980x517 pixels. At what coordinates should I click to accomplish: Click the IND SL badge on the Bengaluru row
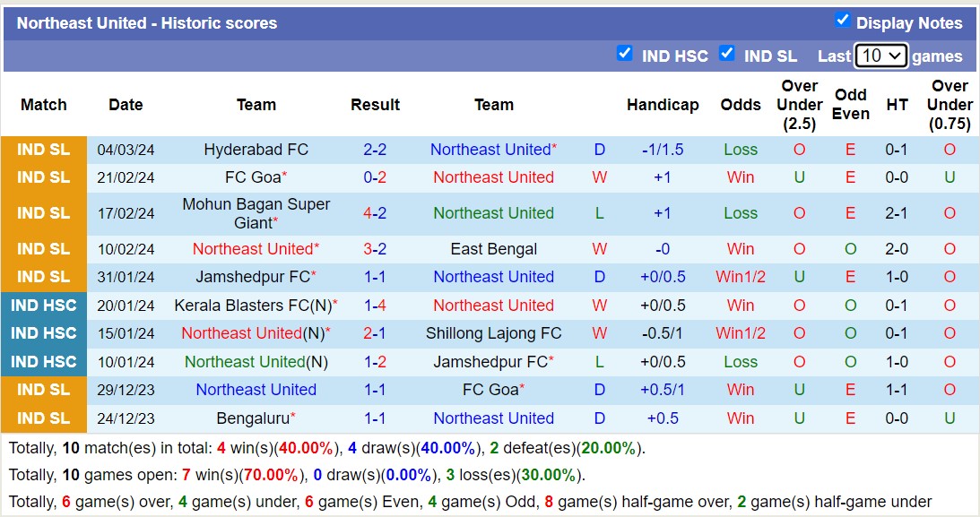point(44,418)
